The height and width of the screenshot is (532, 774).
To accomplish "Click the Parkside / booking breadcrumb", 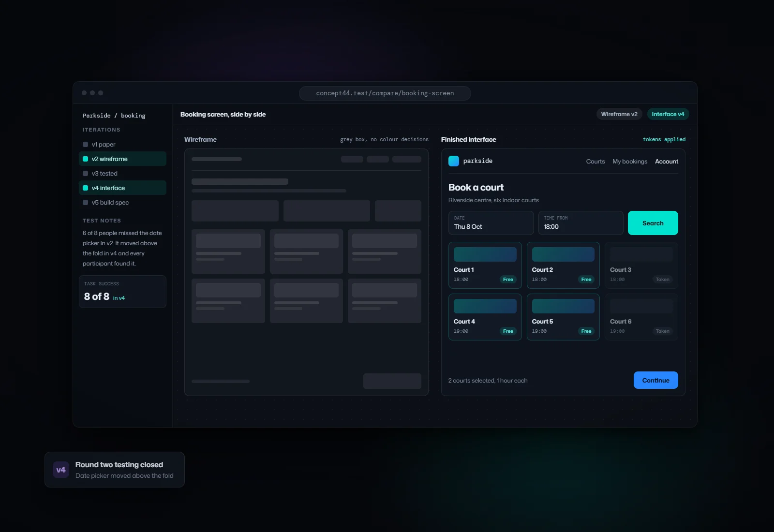I will (114, 116).
